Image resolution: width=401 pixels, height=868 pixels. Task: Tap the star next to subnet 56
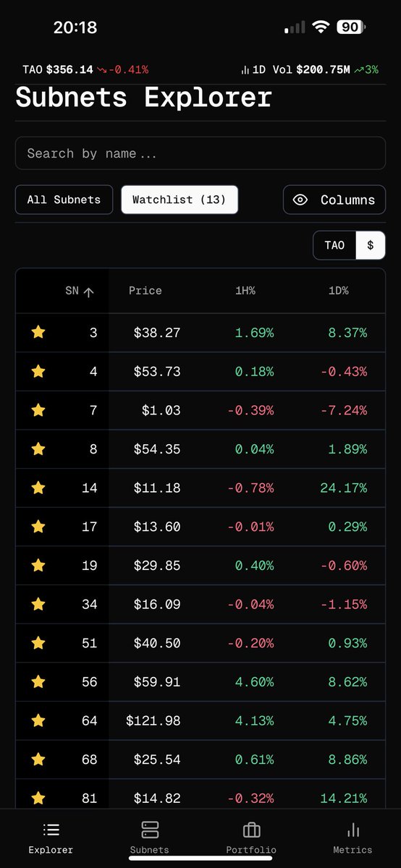[x=38, y=681]
